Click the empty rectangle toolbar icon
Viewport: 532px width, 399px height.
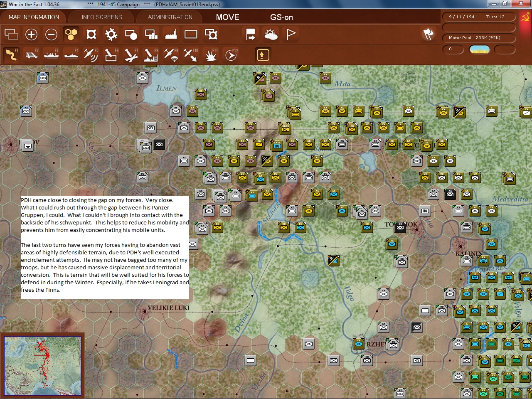[191, 34]
